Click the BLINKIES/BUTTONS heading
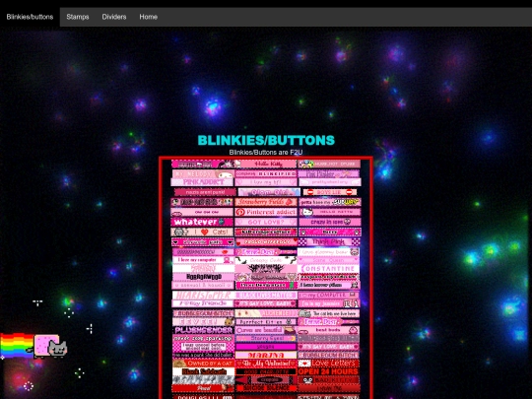Image resolution: width=532 pixels, height=399 pixels. click(266, 140)
